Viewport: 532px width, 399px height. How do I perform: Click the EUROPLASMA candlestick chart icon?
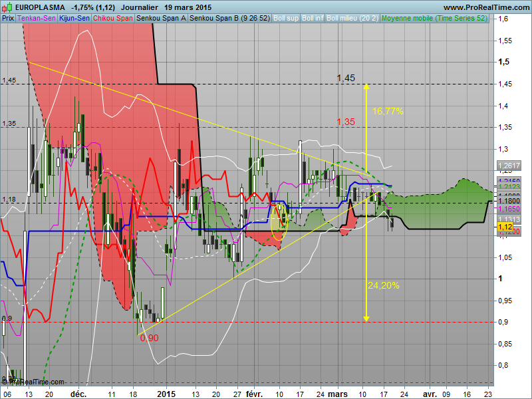click(6, 7)
